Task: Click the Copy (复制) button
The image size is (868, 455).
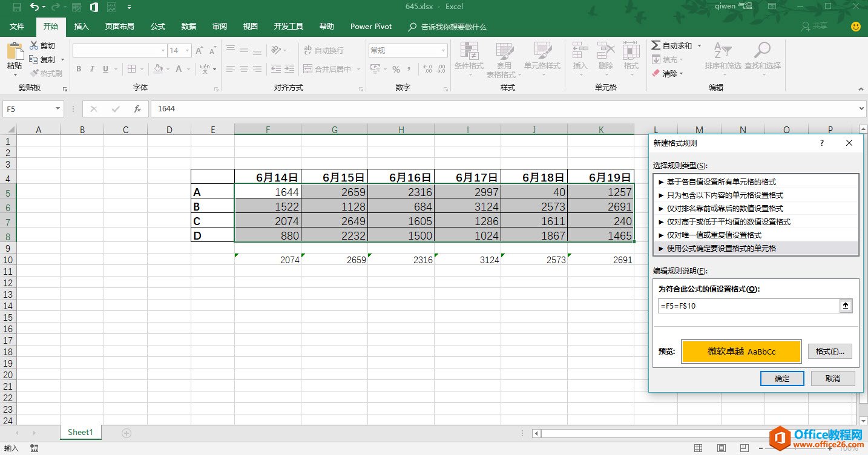Action: pos(42,59)
